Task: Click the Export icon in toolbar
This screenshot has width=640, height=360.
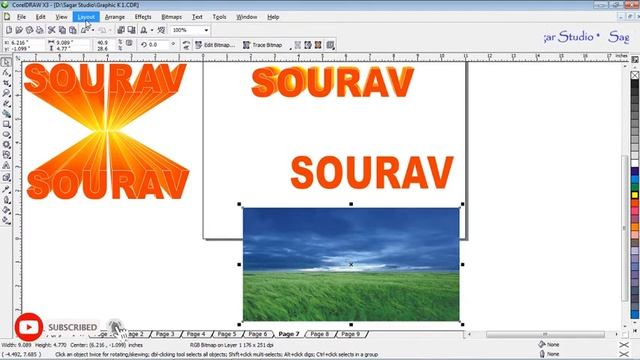Action: (131, 30)
